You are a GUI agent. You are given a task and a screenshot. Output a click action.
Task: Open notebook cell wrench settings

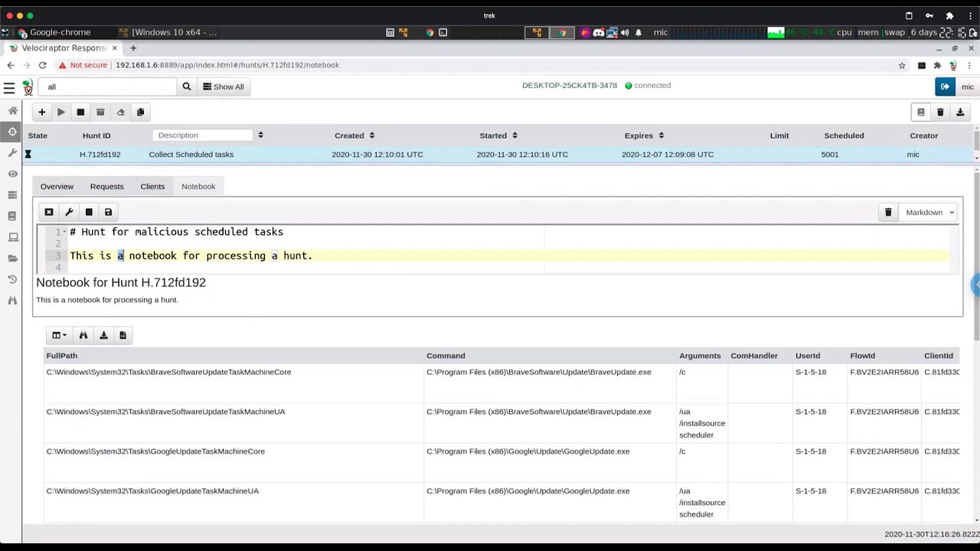[x=69, y=212]
